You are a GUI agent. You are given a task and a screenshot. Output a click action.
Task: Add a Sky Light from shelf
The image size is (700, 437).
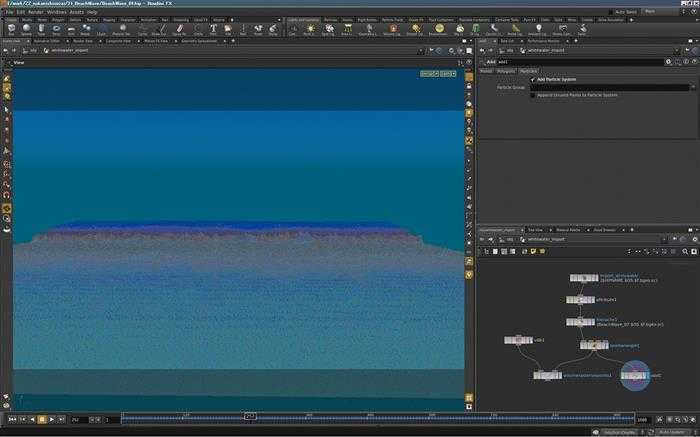pos(459,29)
